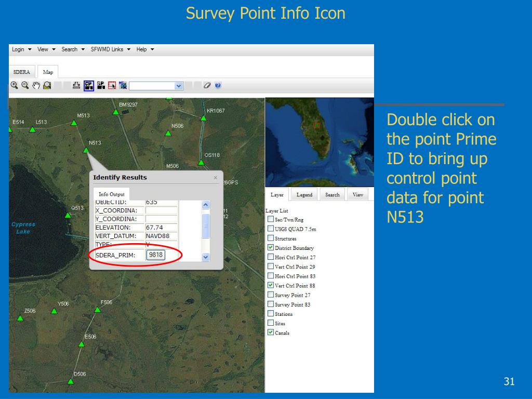The width and height of the screenshot is (532, 399).
Task: Click the Z506 point triangle
Action: tap(20, 318)
